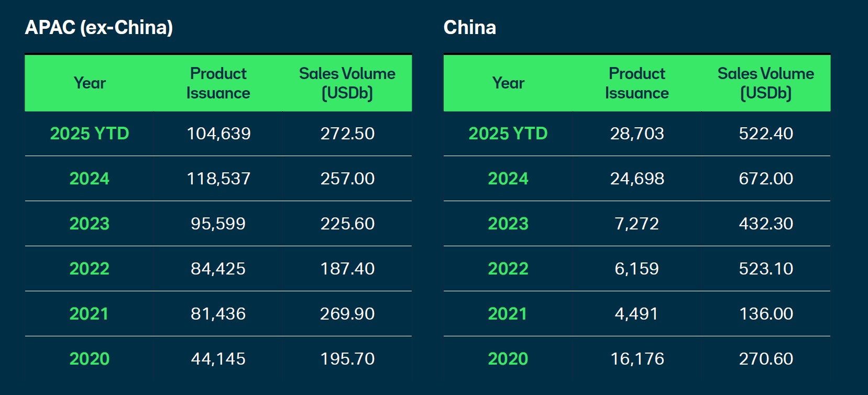
Task: Click the 104,639 product issuance cell
Action: 218,134
